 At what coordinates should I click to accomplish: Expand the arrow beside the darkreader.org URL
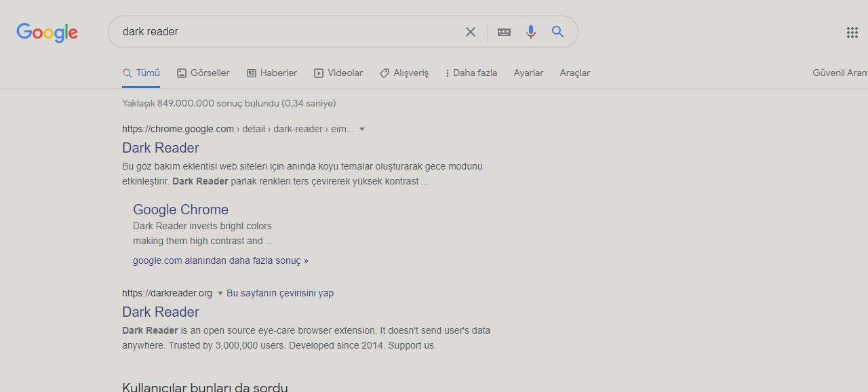[220, 294]
